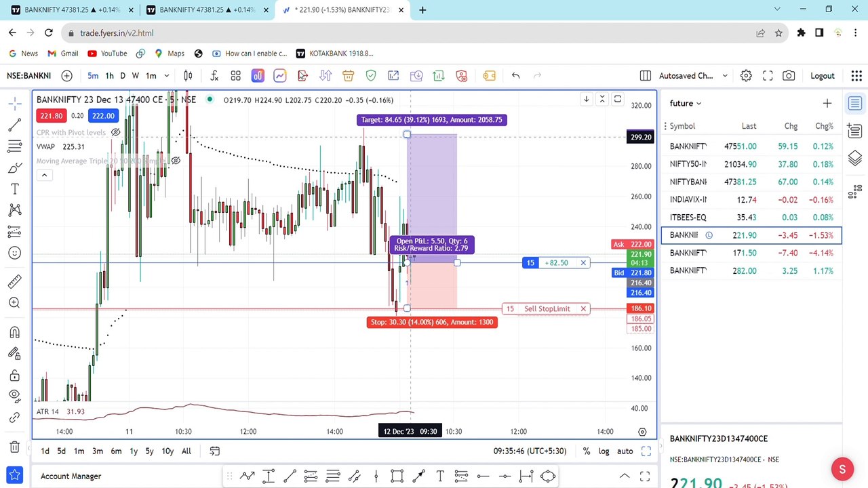The height and width of the screenshot is (488, 868).
Task: Select the 5m timeframe
Action: tap(93, 76)
